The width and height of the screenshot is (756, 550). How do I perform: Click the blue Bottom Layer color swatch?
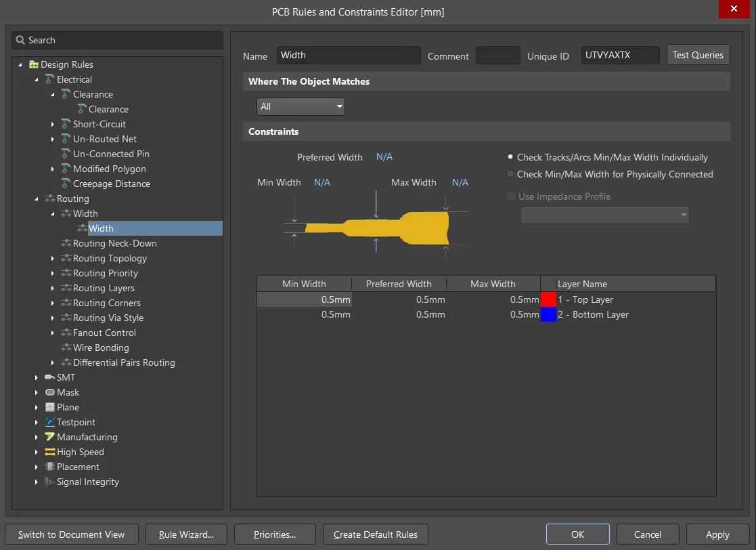548,314
